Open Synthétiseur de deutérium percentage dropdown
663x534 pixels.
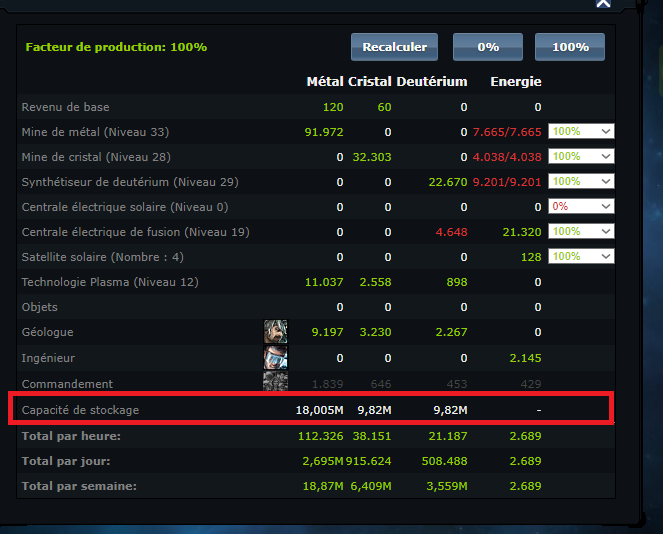[x=581, y=181]
